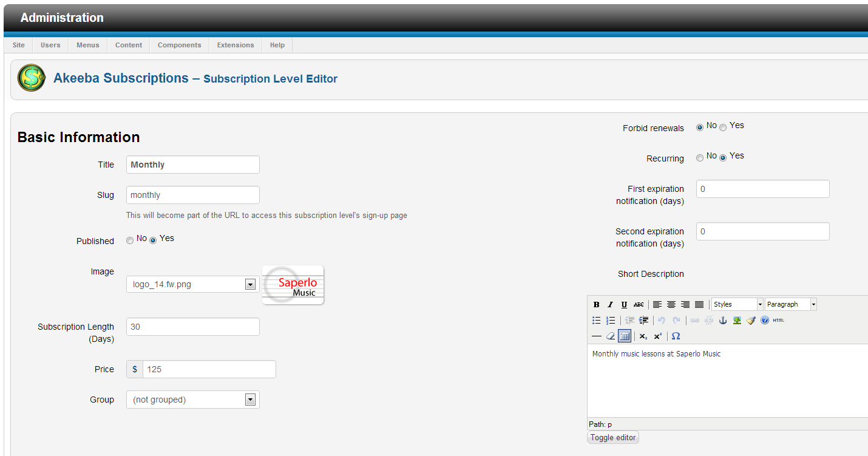Set Forbid renewals to No
The height and width of the screenshot is (456, 868).
point(700,128)
